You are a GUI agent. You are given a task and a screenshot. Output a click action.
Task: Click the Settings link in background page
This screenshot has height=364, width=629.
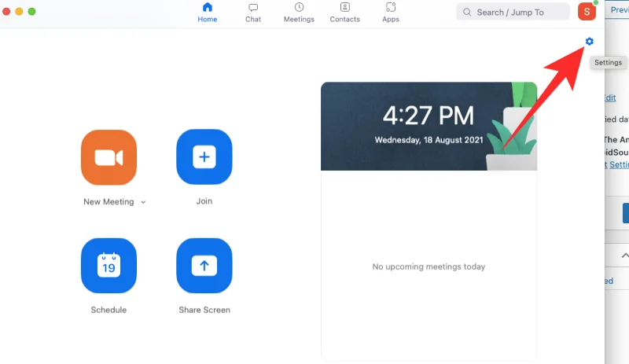click(x=619, y=164)
